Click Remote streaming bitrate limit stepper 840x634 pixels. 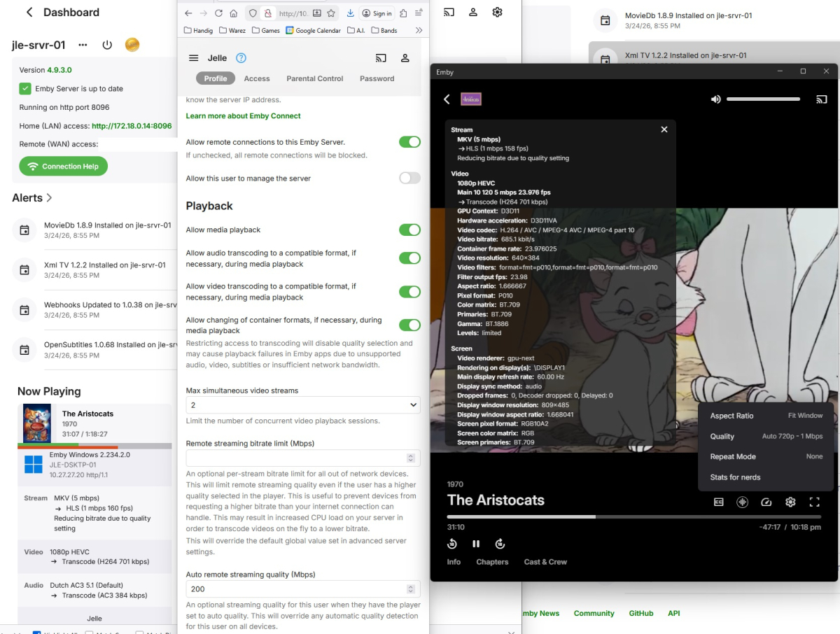(411, 458)
